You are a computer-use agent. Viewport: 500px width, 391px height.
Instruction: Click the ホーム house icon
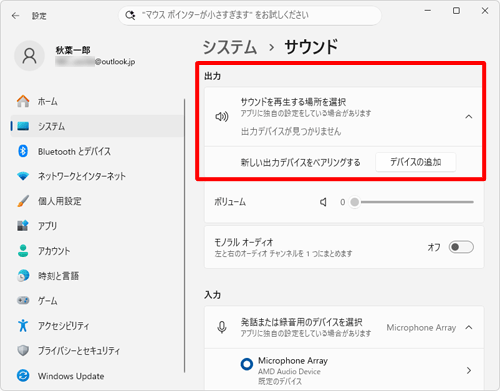[x=23, y=101]
